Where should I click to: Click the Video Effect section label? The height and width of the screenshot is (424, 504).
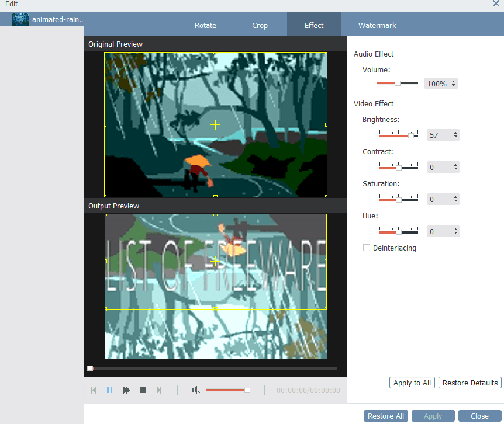coord(374,104)
